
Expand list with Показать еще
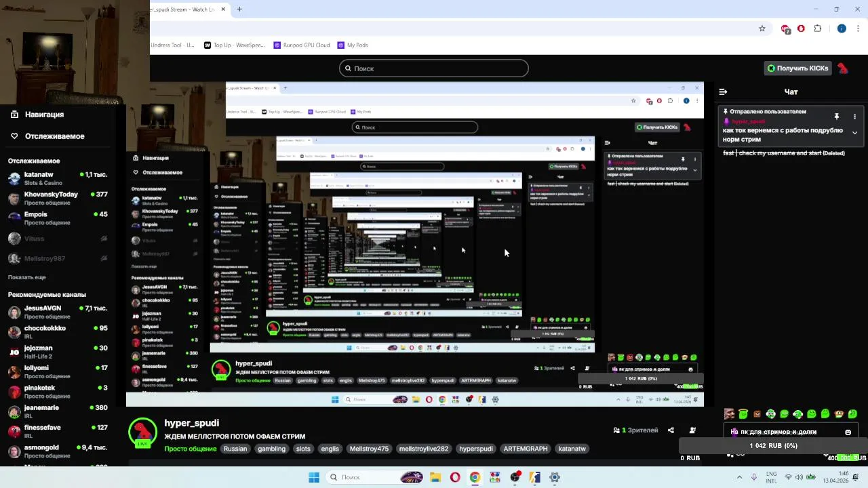27,277
